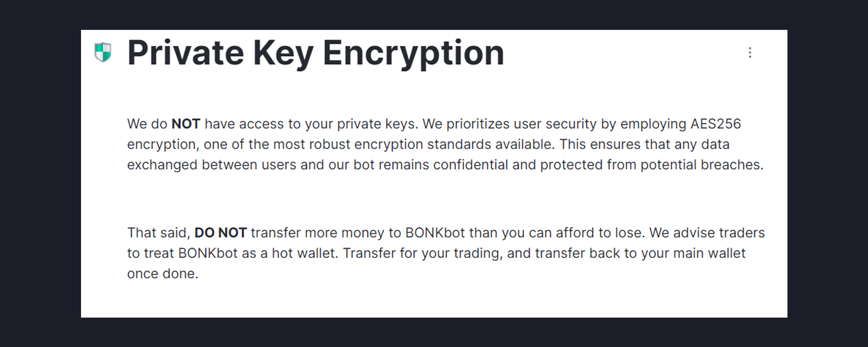Open the three-dot more options menu
868x347 pixels.
click(x=750, y=53)
